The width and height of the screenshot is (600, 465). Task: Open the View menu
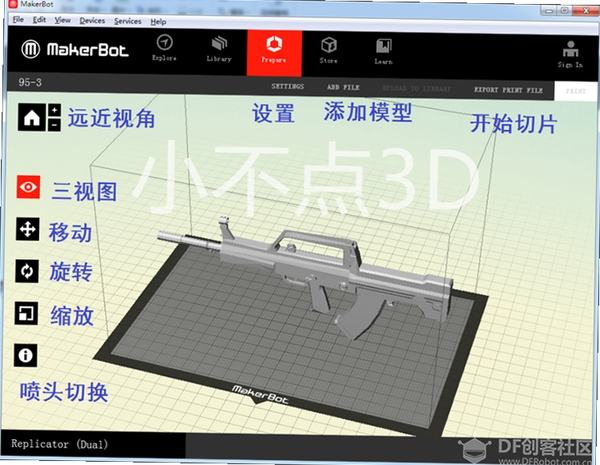[x=62, y=20]
